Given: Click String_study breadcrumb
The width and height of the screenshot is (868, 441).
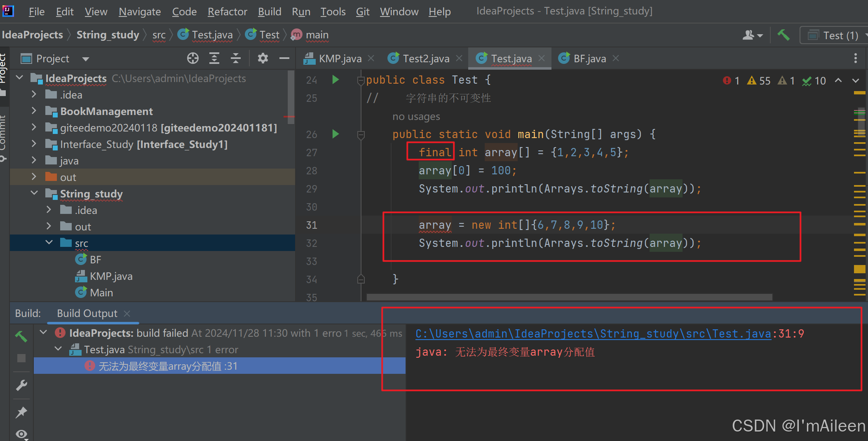Looking at the screenshot, I should click(108, 35).
